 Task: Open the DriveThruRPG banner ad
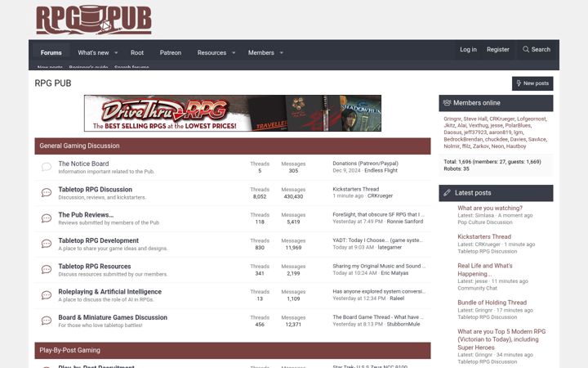pos(233,113)
